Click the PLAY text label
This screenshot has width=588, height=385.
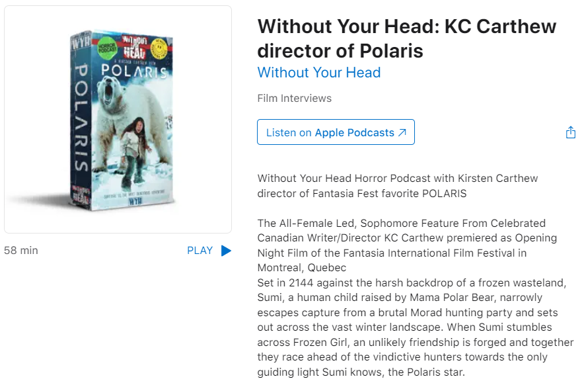click(200, 251)
